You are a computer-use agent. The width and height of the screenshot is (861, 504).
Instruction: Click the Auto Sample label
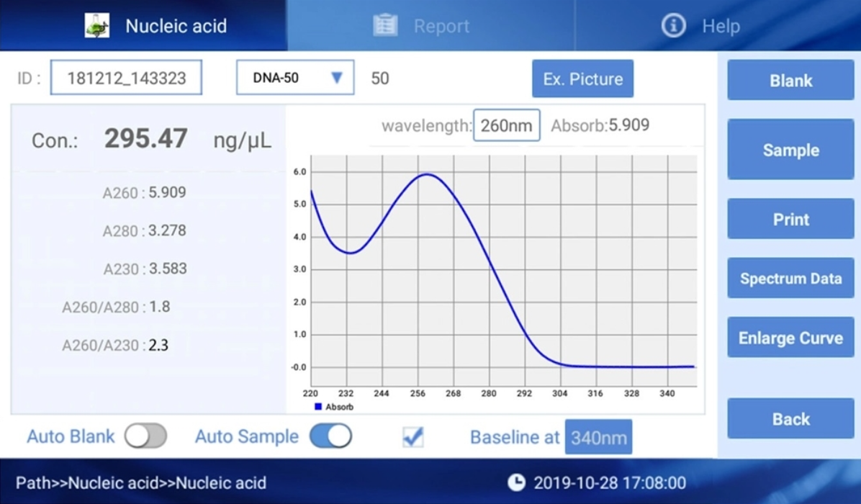point(247,436)
